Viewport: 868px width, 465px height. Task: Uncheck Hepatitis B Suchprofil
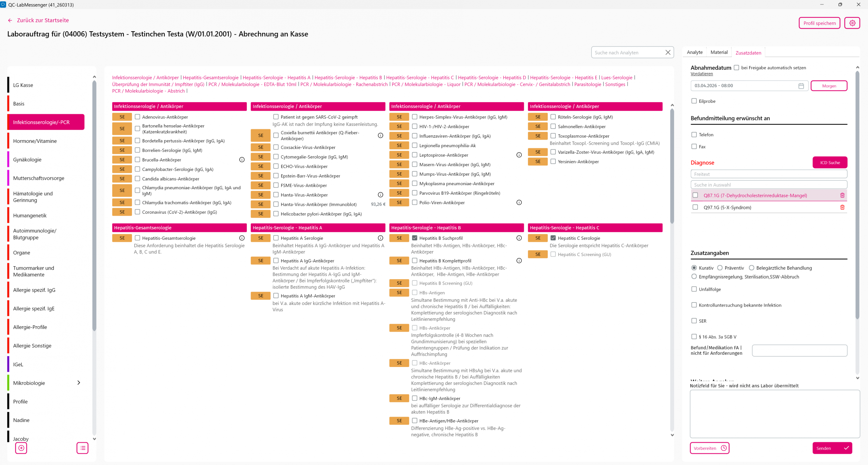[x=415, y=238]
